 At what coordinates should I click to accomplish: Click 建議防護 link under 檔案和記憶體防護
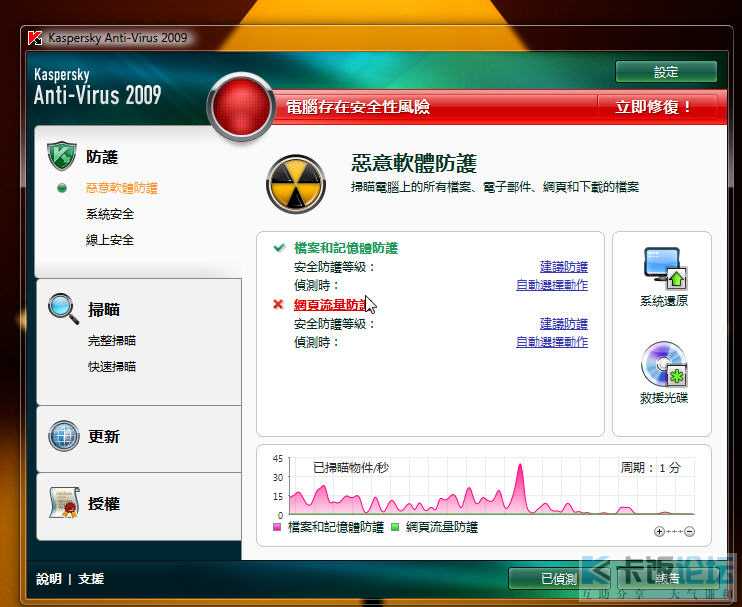[564, 267]
